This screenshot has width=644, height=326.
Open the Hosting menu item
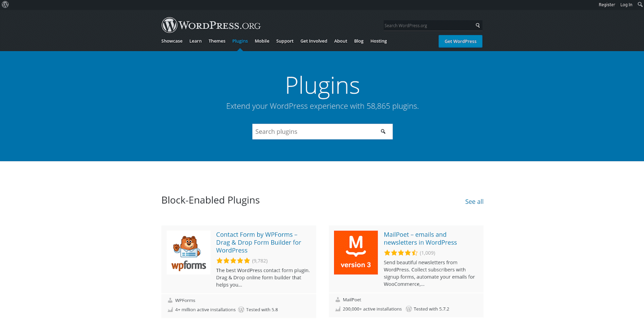click(x=378, y=41)
